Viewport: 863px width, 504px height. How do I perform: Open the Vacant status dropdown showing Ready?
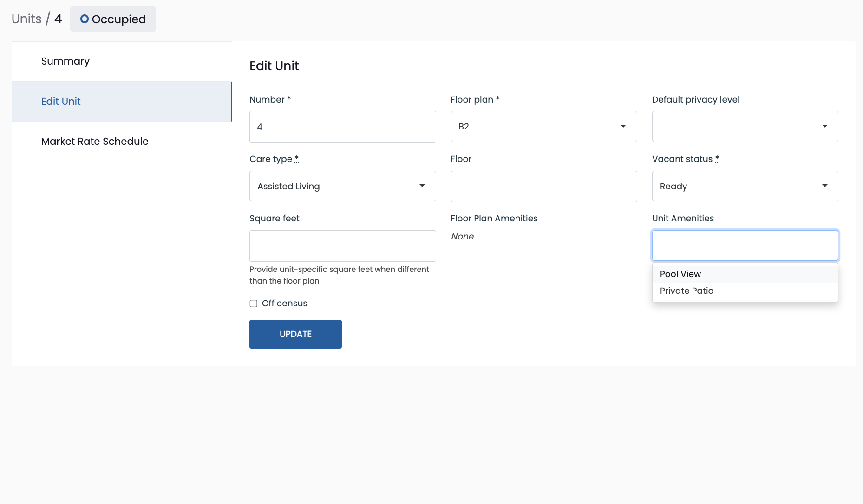tap(745, 186)
